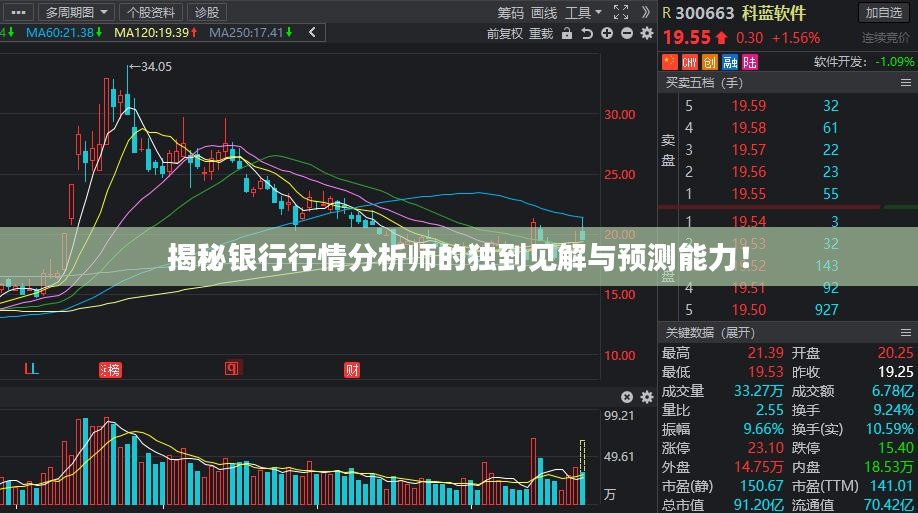Screen dimensions: 918x513
Task: Click the 创 board badge
Action: (710, 61)
